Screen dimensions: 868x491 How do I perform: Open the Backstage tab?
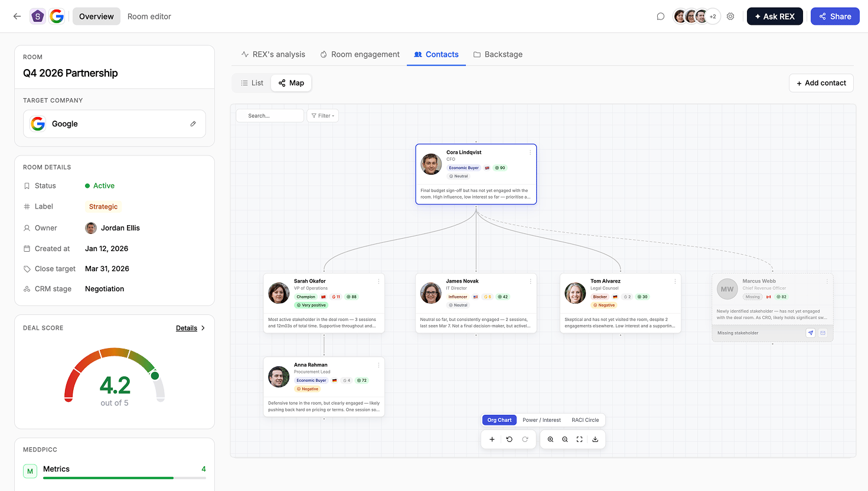point(498,54)
